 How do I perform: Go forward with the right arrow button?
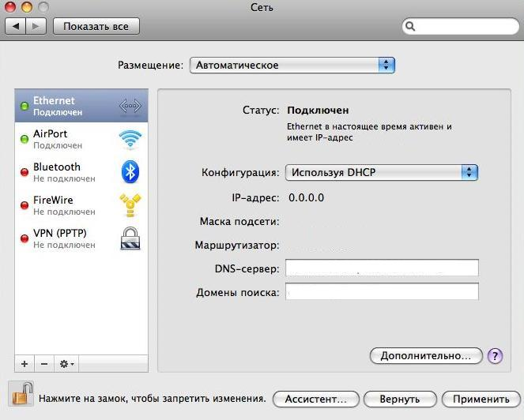click(36, 26)
